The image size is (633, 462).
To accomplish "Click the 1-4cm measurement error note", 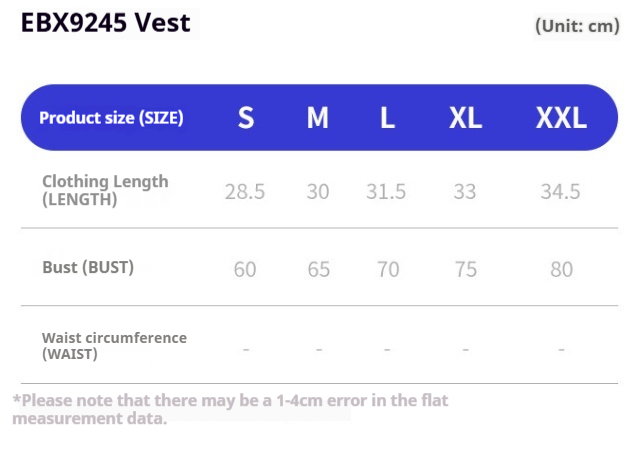I will [x=230, y=409].
